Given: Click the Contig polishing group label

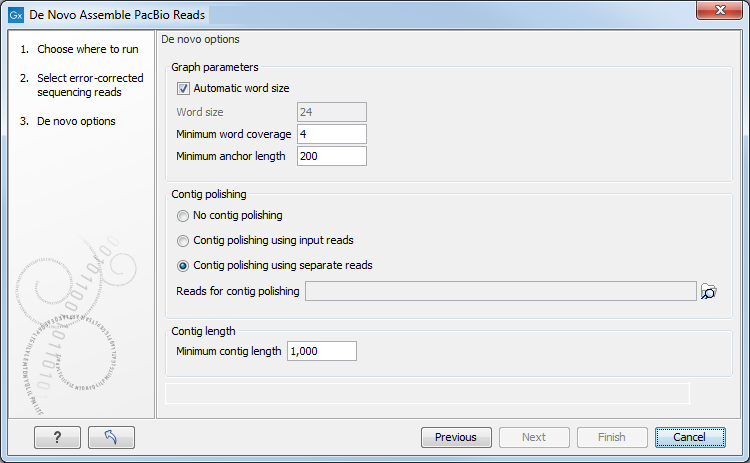Looking at the screenshot, I should 209,194.
